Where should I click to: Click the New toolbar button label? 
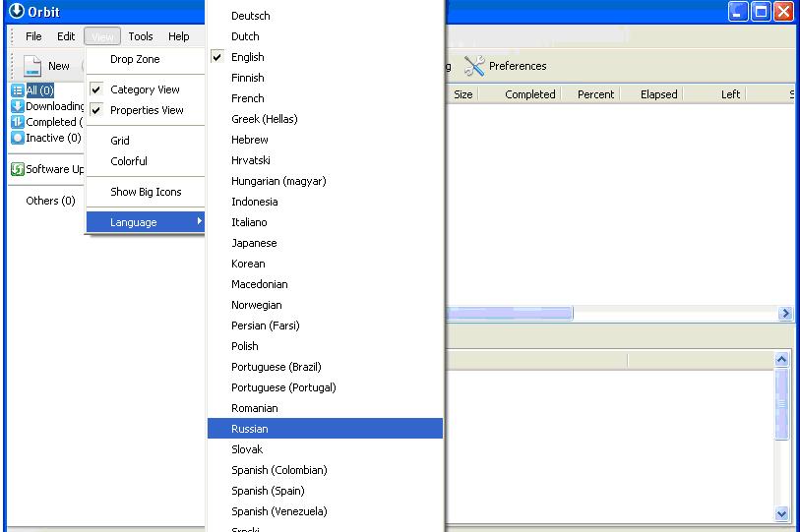pyautogui.click(x=59, y=66)
